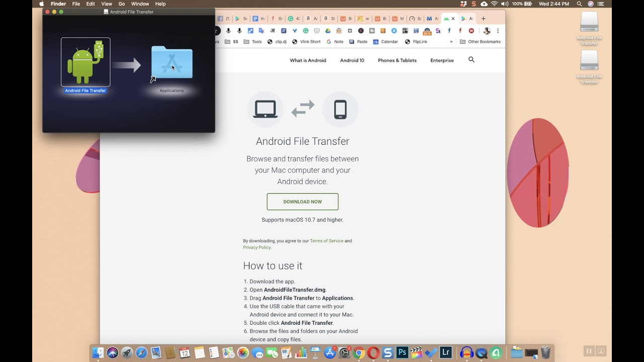
Task: Open the FlipLink bookmark
Action: (416, 42)
